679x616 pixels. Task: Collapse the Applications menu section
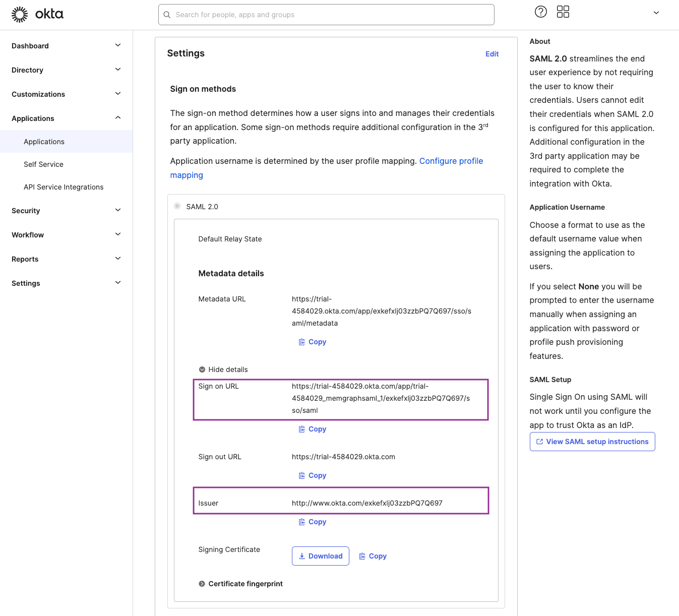coord(66,118)
